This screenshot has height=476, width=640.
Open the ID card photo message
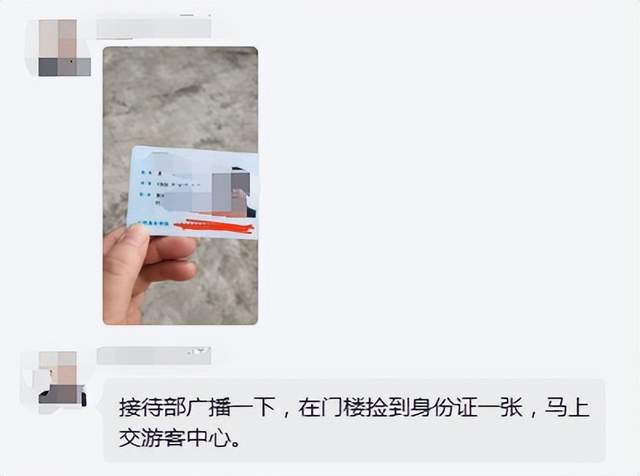[x=180, y=186]
